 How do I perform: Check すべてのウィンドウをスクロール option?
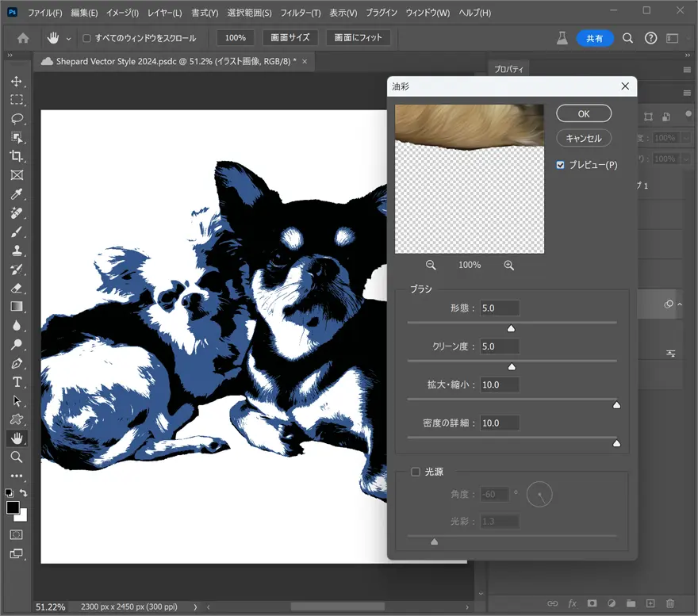pos(86,38)
